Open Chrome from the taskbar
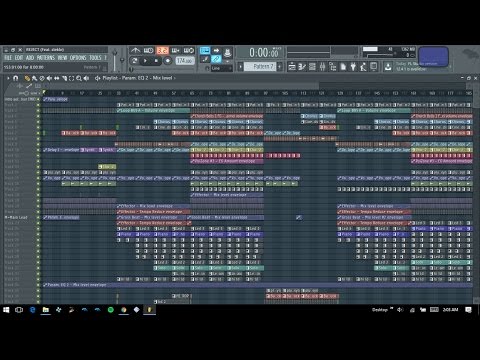 pos(124,310)
